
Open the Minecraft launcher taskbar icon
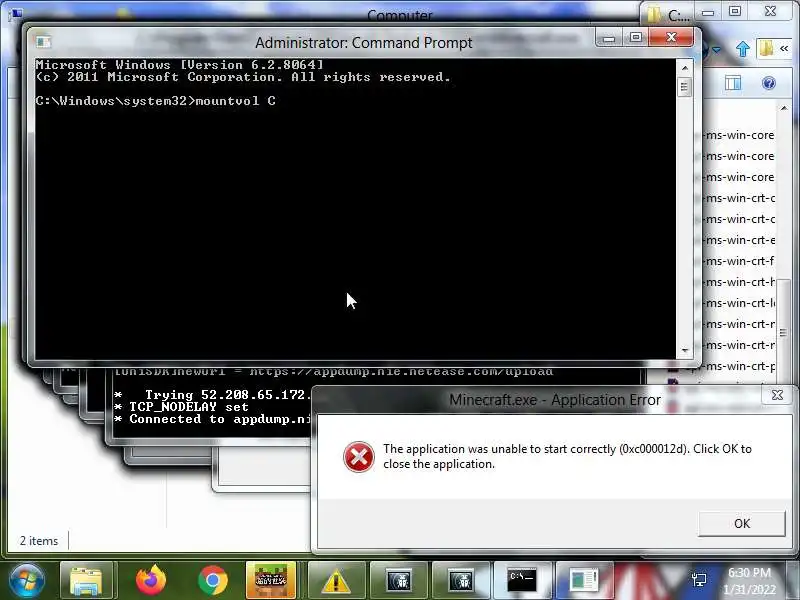[271, 581]
